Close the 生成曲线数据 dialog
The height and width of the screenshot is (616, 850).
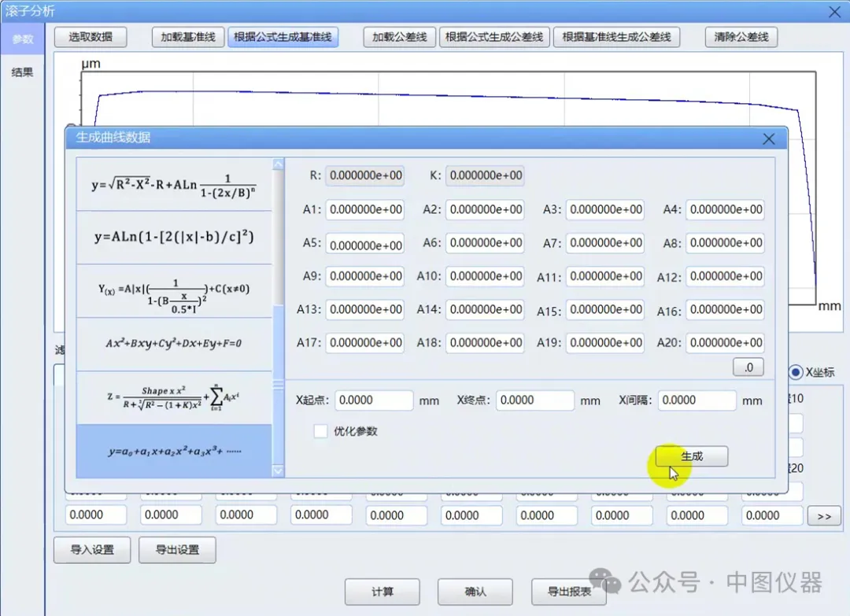768,138
